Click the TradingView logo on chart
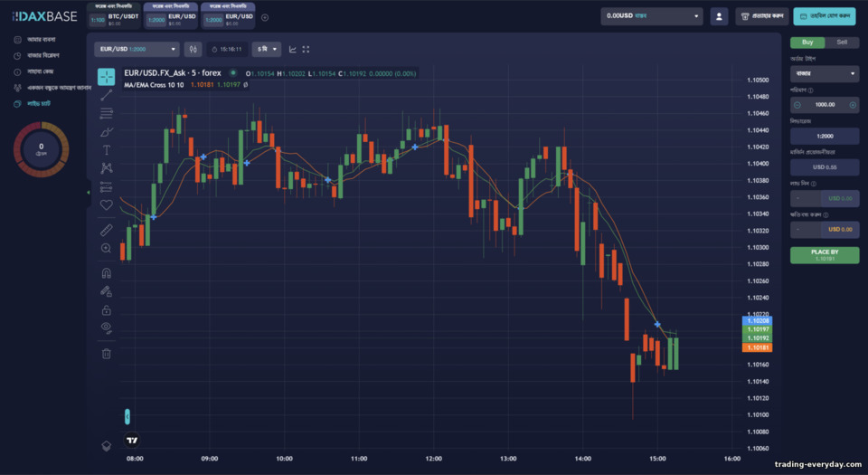The width and height of the screenshot is (868, 475). [132, 440]
